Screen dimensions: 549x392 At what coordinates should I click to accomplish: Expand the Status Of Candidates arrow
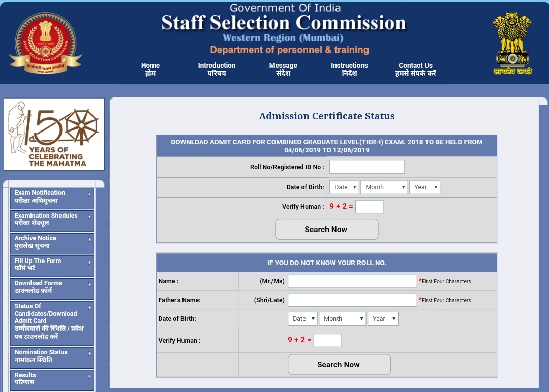pos(89,307)
